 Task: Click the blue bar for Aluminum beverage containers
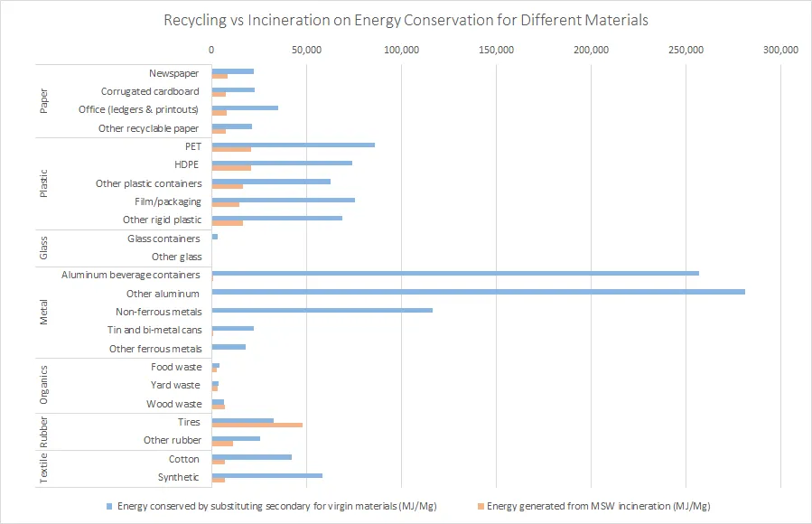[455, 274]
